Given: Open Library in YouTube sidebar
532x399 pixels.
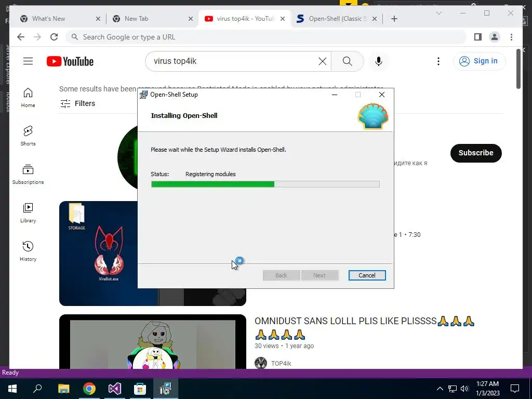Looking at the screenshot, I should pyautogui.click(x=28, y=212).
